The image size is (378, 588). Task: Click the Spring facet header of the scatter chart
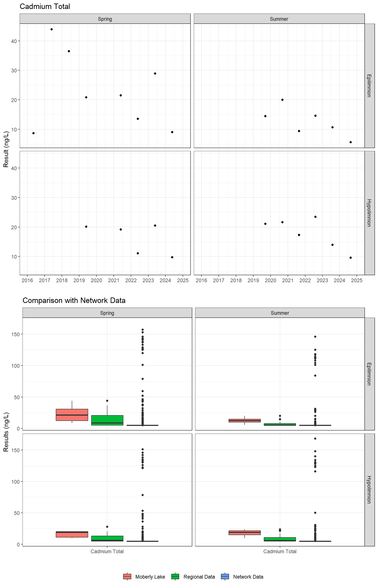[105, 19]
